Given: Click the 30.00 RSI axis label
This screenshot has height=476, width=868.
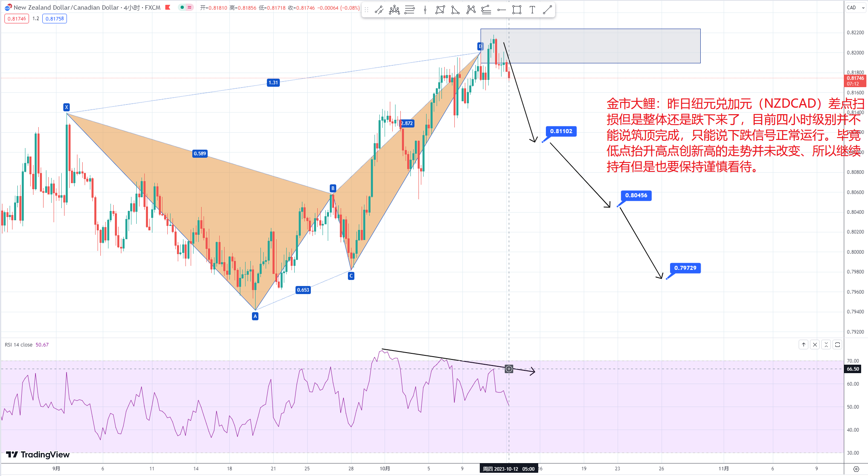Looking at the screenshot, I should pos(853,453).
